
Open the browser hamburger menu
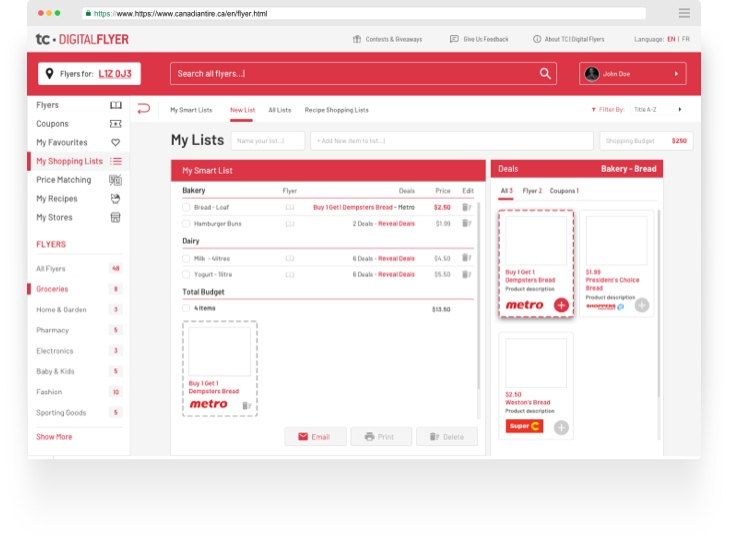[x=684, y=13]
